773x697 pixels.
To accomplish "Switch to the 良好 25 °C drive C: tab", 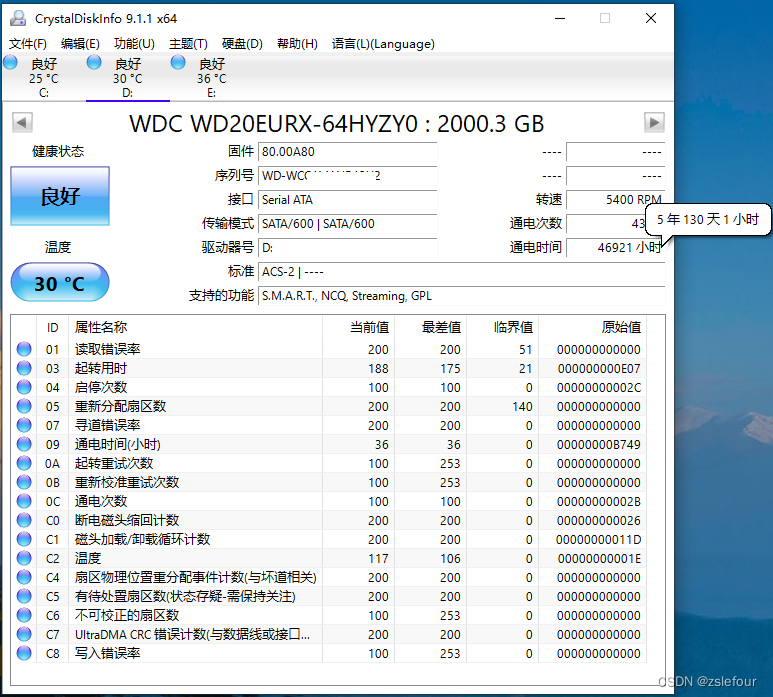I will click(44, 77).
